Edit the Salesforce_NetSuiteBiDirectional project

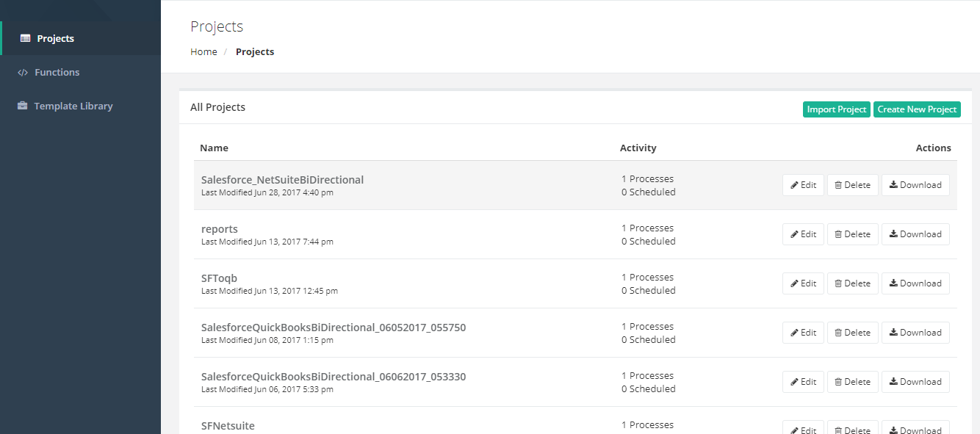click(803, 185)
